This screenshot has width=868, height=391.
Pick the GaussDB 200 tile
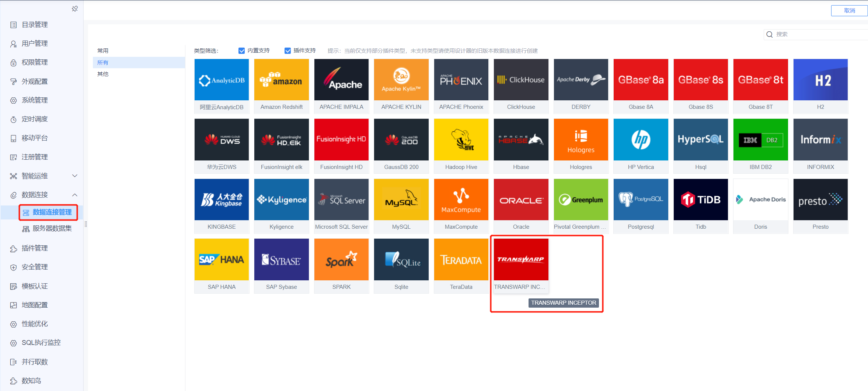click(401, 146)
